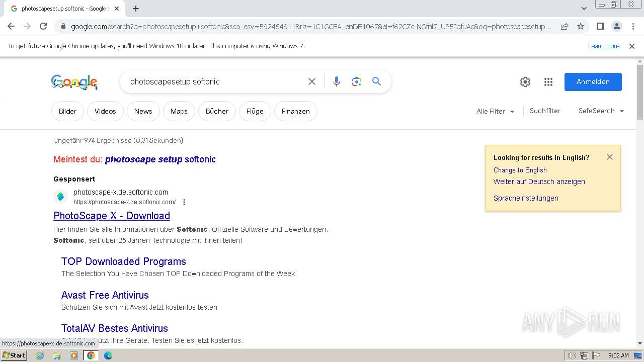View site information lock icon
This screenshot has height=362, width=644.
point(63,27)
